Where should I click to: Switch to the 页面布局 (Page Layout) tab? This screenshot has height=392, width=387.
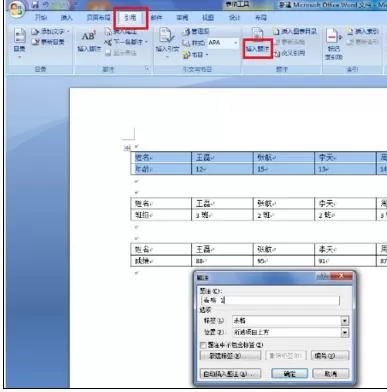98,18
